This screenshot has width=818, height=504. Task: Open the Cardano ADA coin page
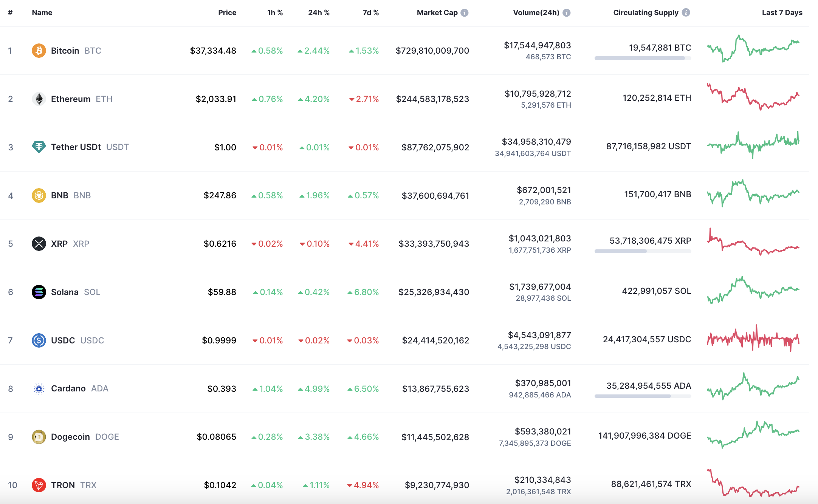pos(68,388)
